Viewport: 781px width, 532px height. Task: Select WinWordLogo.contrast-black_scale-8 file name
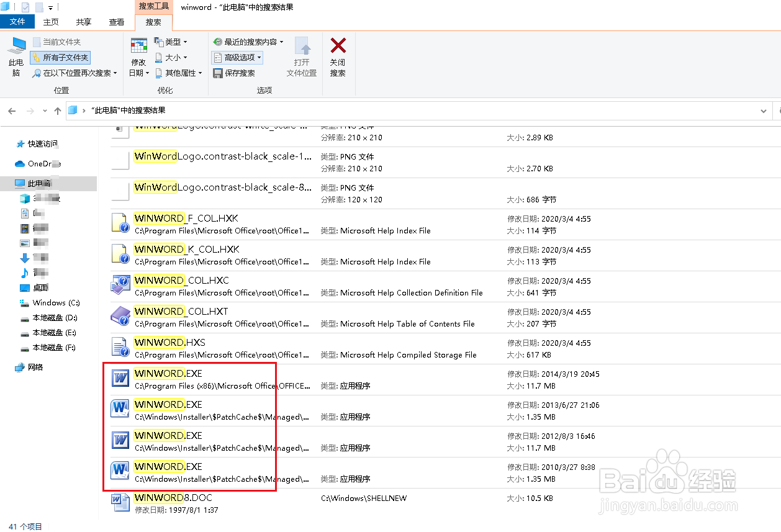click(x=223, y=187)
